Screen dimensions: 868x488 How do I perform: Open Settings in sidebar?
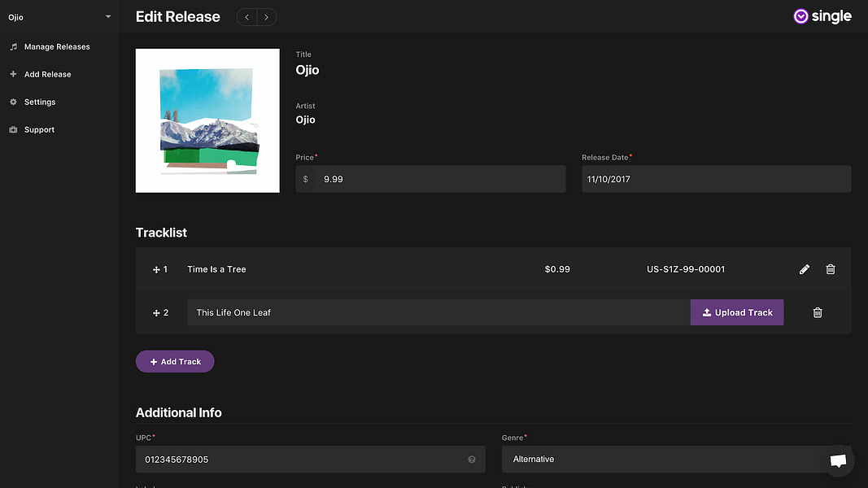(x=40, y=102)
